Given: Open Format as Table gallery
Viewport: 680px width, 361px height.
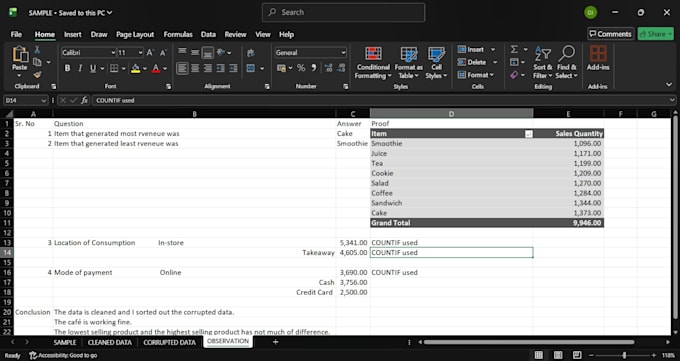Looking at the screenshot, I should point(408,63).
